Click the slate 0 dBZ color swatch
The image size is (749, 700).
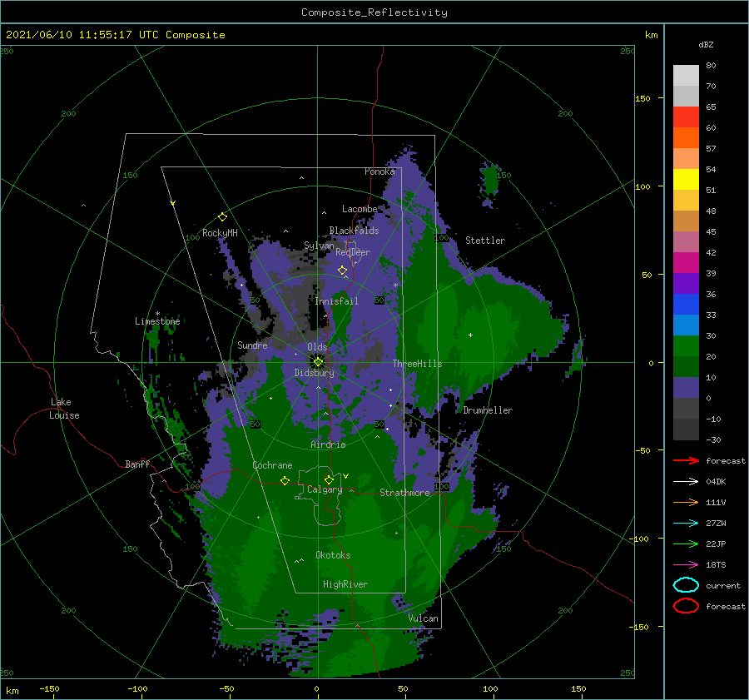(686, 388)
